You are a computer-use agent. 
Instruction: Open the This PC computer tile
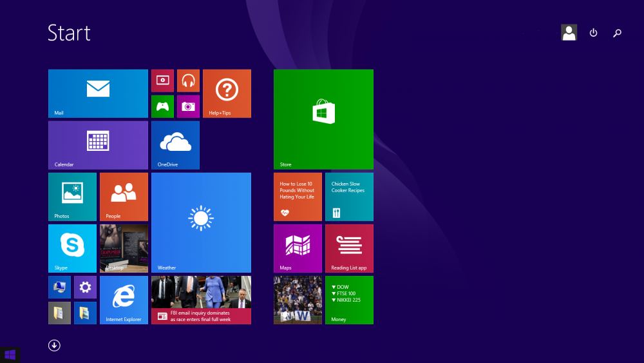click(x=59, y=287)
